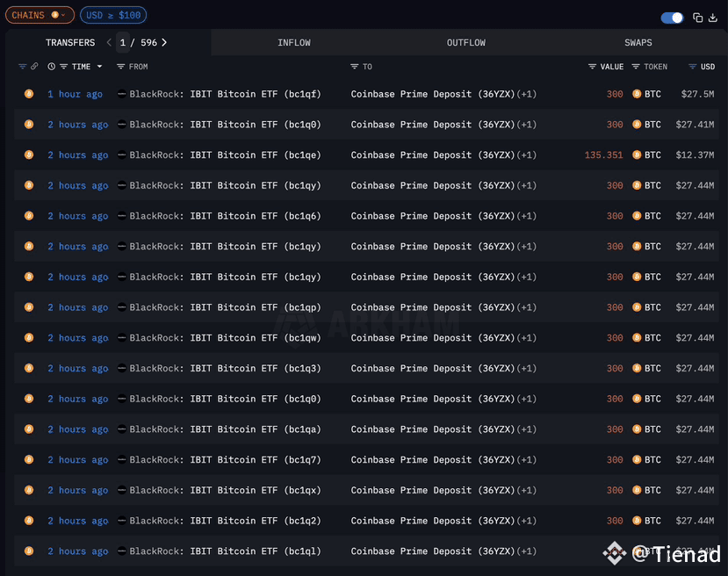Click the page number field showing 1
Viewport: 728px width, 576px height.
coord(123,43)
